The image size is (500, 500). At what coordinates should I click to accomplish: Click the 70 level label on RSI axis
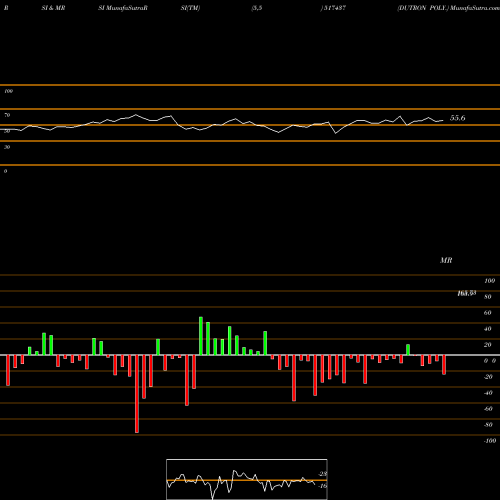tap(7, 115)
